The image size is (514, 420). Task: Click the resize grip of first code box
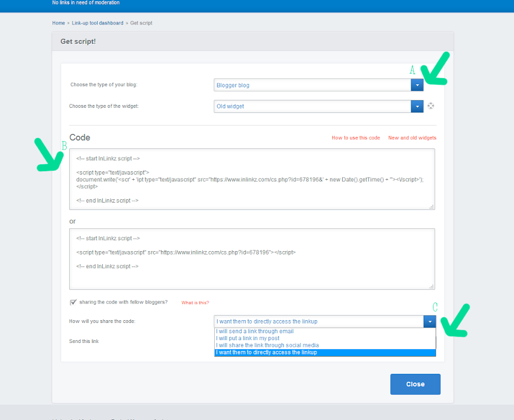pos(432,207)
